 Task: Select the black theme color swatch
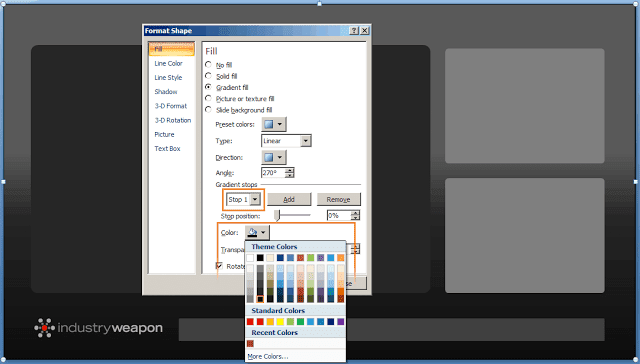[x=260, y=258]
